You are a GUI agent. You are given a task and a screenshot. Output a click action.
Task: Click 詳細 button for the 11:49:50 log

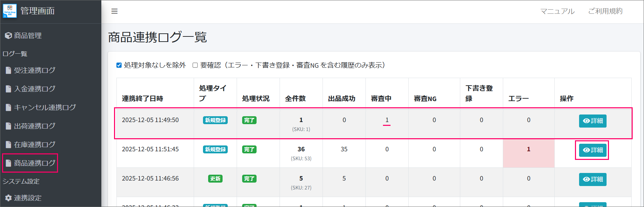[x=592, y=121]
